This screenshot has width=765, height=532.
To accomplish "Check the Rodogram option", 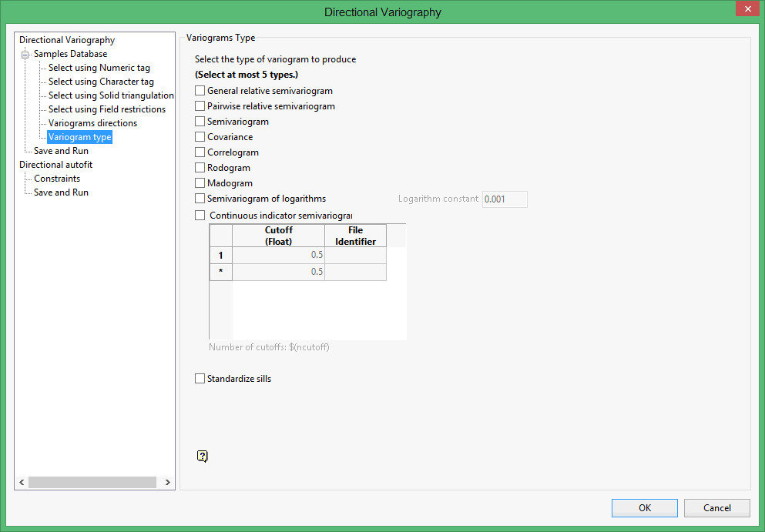I will pos(200,167).
